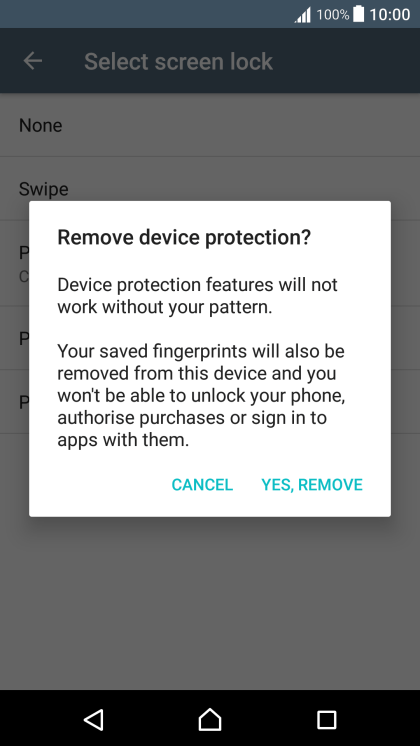Tap the 100% battery percentage text
The height and width of the screenshot is (746, 420).
pyautogui.click(x=333, y=15)
